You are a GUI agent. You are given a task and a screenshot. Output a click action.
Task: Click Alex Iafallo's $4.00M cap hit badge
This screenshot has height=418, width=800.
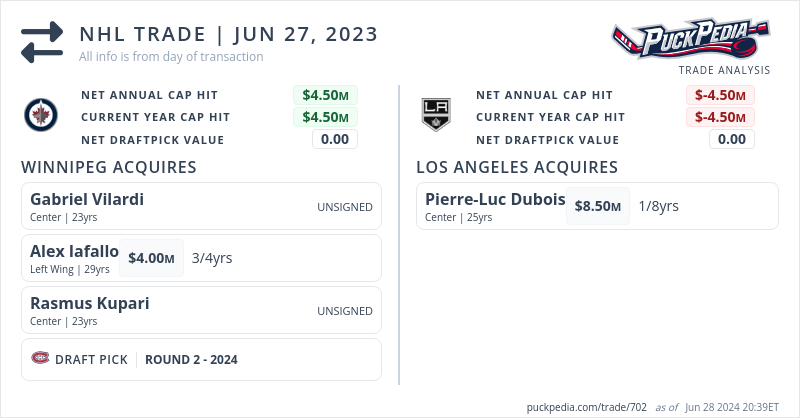click(151, 258)
